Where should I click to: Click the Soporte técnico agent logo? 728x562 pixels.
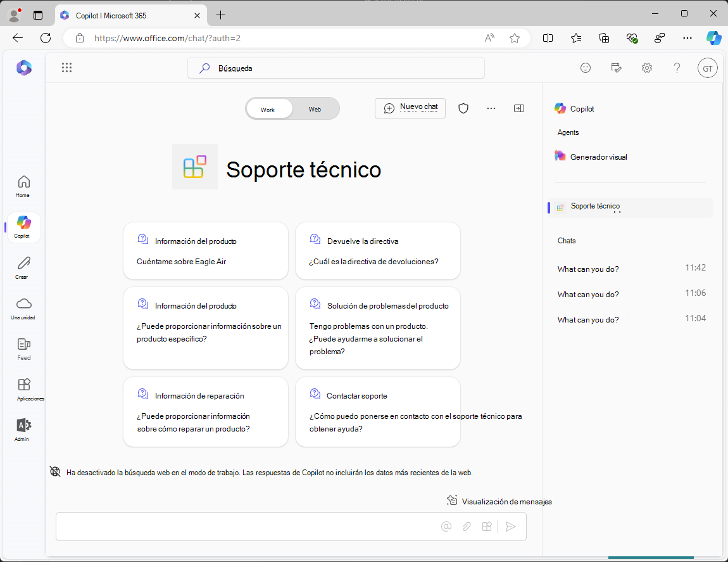194,167
